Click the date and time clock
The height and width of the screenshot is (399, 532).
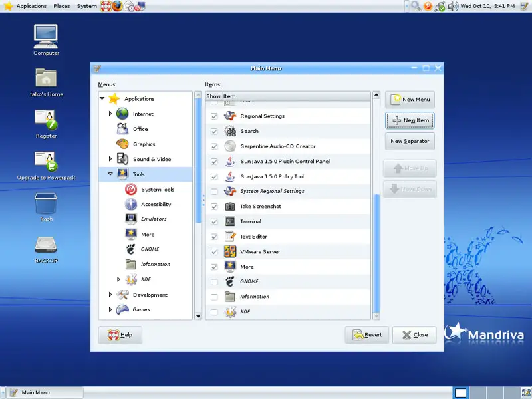[487, 6]
